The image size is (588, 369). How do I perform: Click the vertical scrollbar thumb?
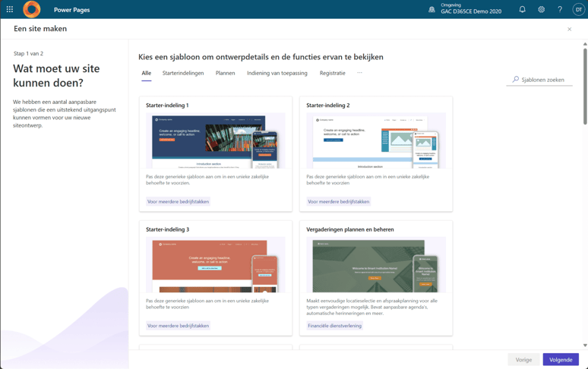click(585, 86)
